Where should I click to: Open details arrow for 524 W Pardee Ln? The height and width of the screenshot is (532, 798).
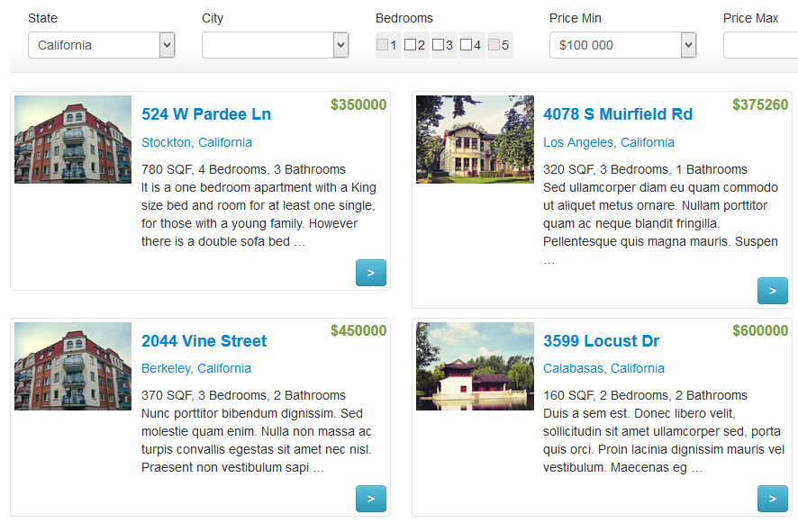click(370, 272)
